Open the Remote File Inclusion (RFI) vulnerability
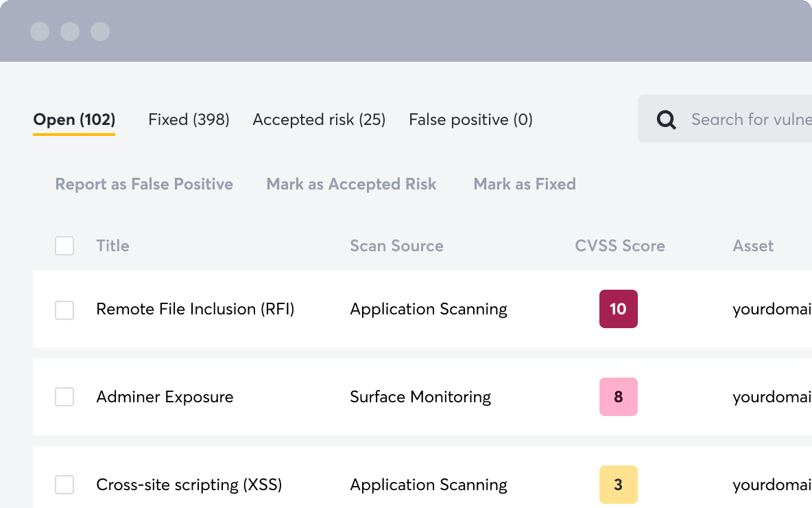Screen dimensions: 812x508 [x=195, y=309]
